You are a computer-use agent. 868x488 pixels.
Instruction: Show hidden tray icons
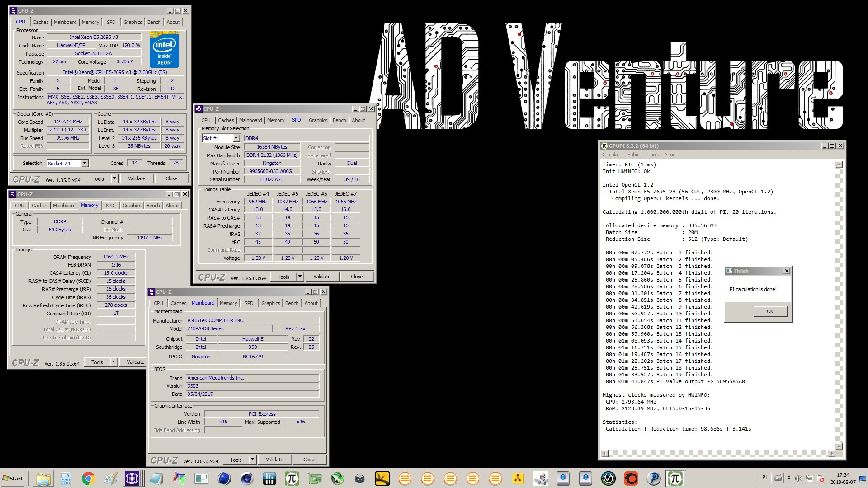point(789,478)
